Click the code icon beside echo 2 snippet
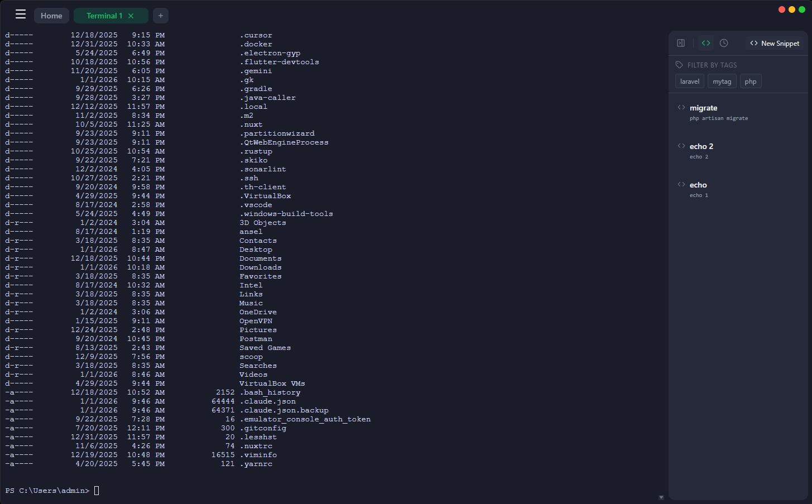Image resolution: width=812 pixels, height=504 pixels. [x=681, y=146]
